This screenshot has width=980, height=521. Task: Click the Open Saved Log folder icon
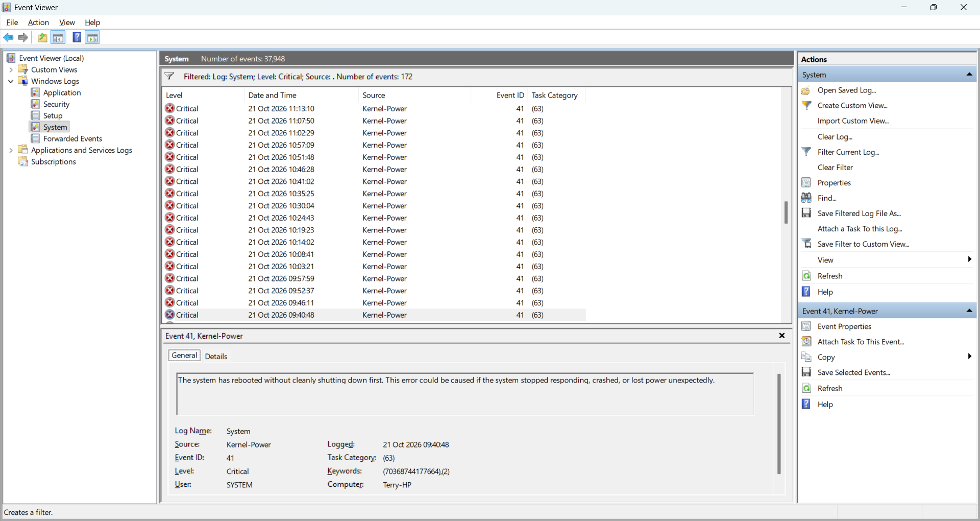[x=806, y=90]
